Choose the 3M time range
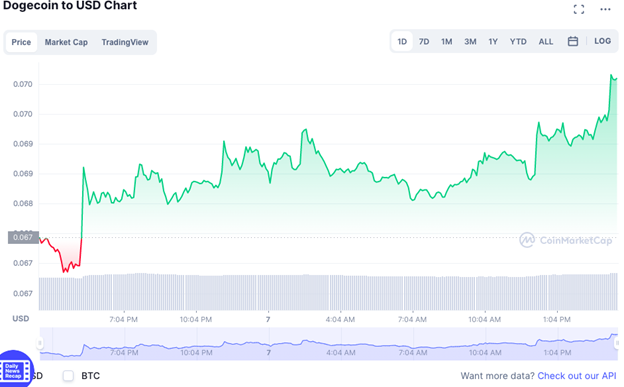The image size is (624, 387). click(x=470, y=41)
